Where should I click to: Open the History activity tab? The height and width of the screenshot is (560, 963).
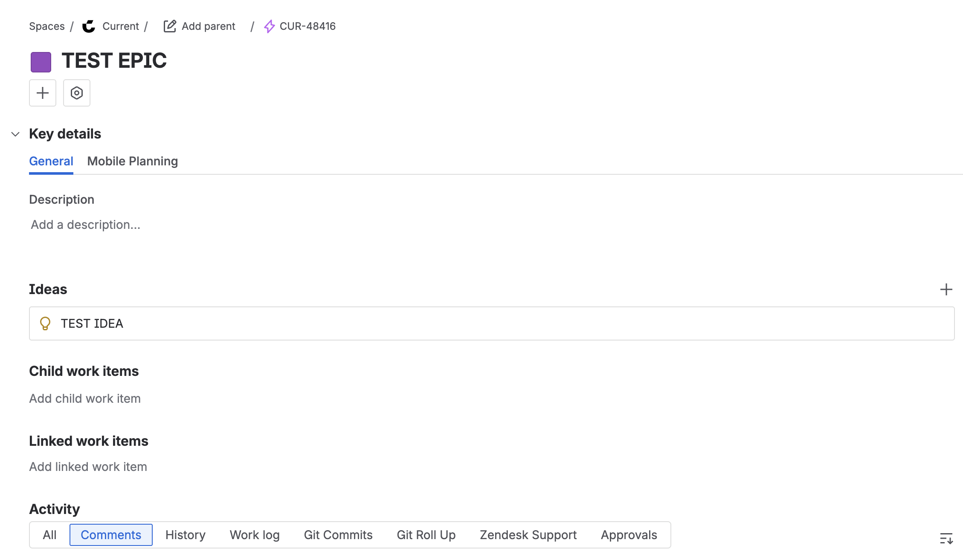point(186,535)
